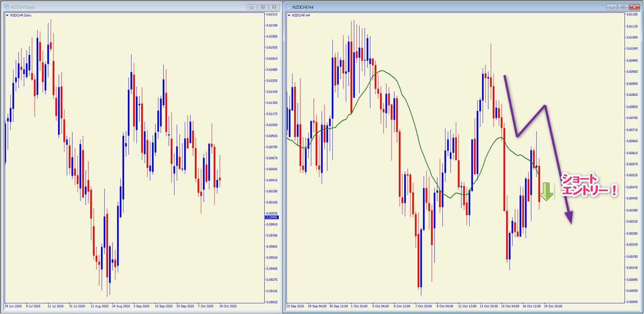The width and height of the screenshot is (644, 314).
Task: Select 0.62315 on the Daily price scale
Action: point(272,14)
